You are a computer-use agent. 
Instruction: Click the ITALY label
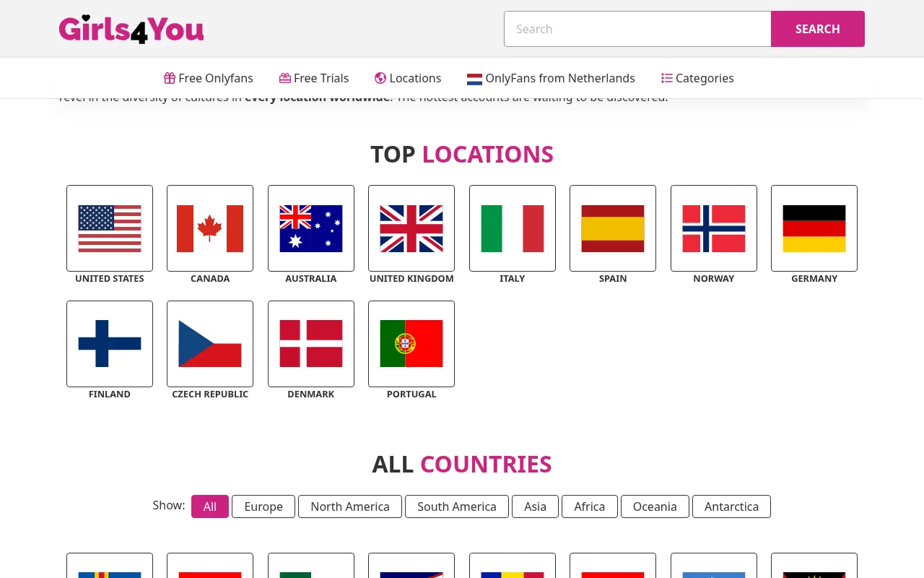tap(513, 279)
